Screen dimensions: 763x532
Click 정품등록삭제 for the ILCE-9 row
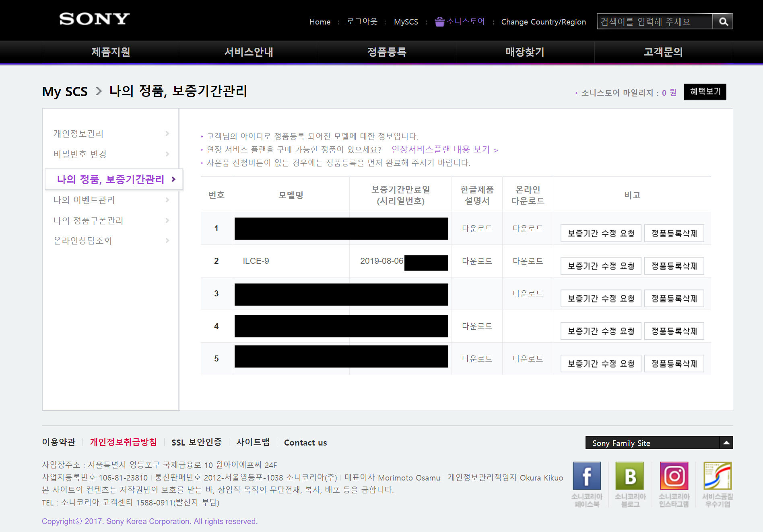[x=674, y=266]
